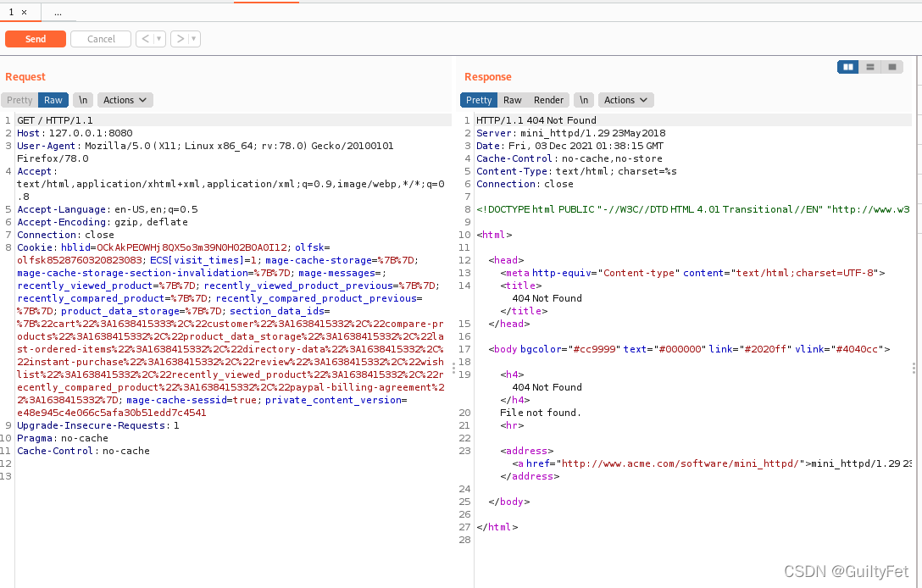Switch response view to Render
Viewport: 922px width, 588px height.
click(548, 100)
